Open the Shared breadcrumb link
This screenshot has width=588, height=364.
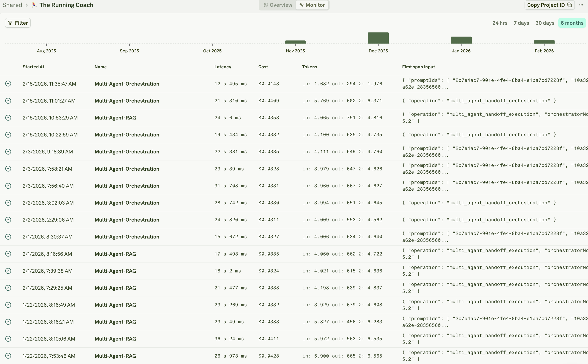pos(12,5)
